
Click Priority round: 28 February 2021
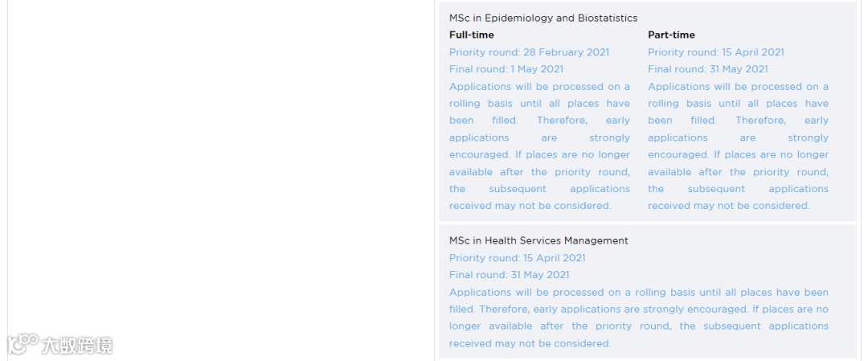click(529, 52)
